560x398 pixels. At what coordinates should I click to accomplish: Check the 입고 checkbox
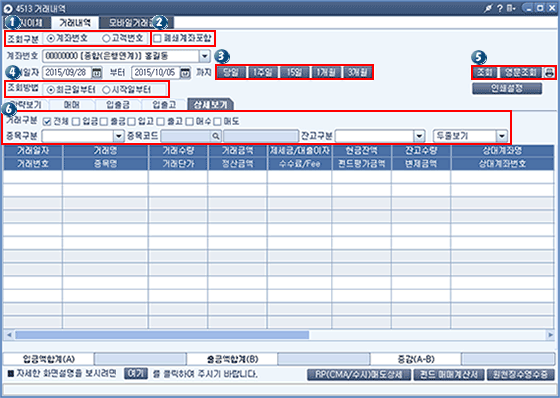click(x=132, y=122)
